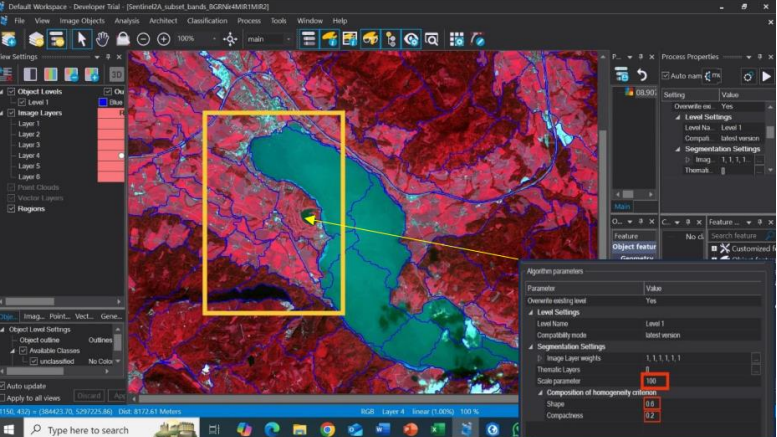Collapse the Object Level Settings node
The height and width of the screenshot is (437, 777).
pos(2,329)
